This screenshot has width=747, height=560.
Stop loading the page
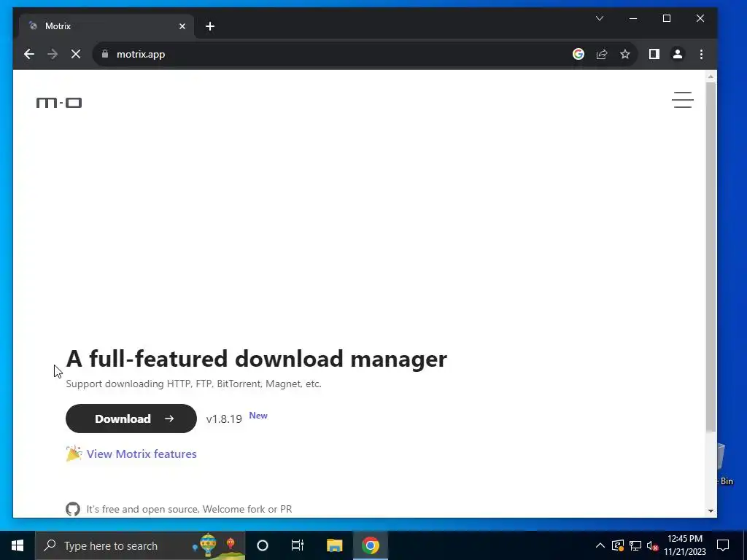coord(76,54)
